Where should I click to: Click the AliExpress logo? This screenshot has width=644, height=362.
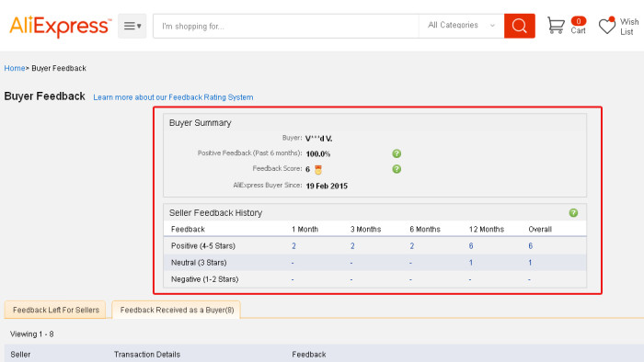click(x=61, y=27)
